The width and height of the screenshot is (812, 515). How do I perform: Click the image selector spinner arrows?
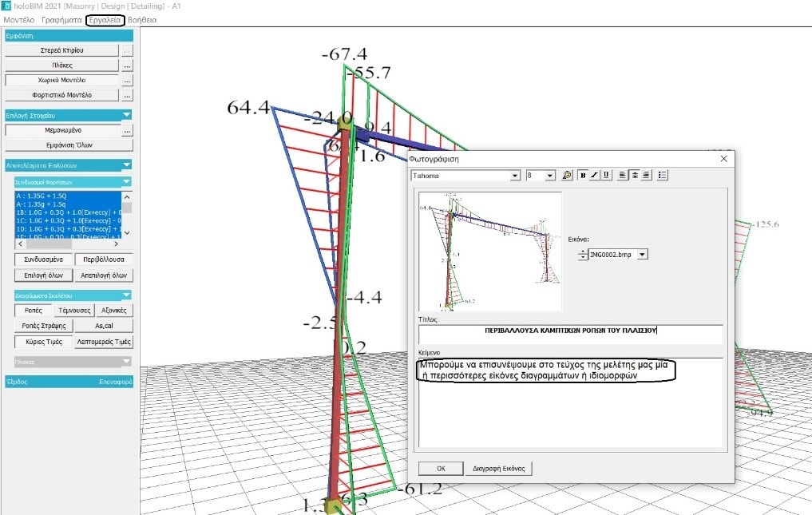[x=583, y=255]
